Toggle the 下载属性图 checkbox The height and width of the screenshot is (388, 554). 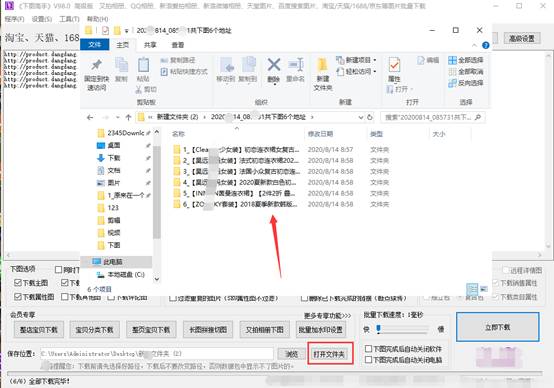click(18, 297)
